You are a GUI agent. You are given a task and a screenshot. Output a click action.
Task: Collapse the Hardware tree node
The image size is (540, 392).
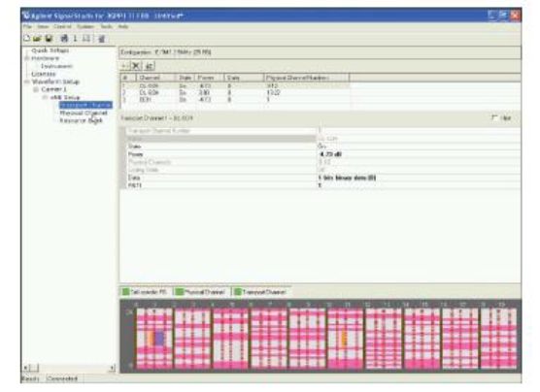(x=27, y=58)
